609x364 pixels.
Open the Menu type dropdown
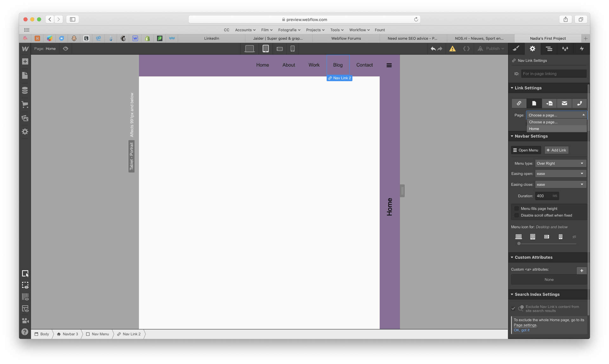click(560, 163)
